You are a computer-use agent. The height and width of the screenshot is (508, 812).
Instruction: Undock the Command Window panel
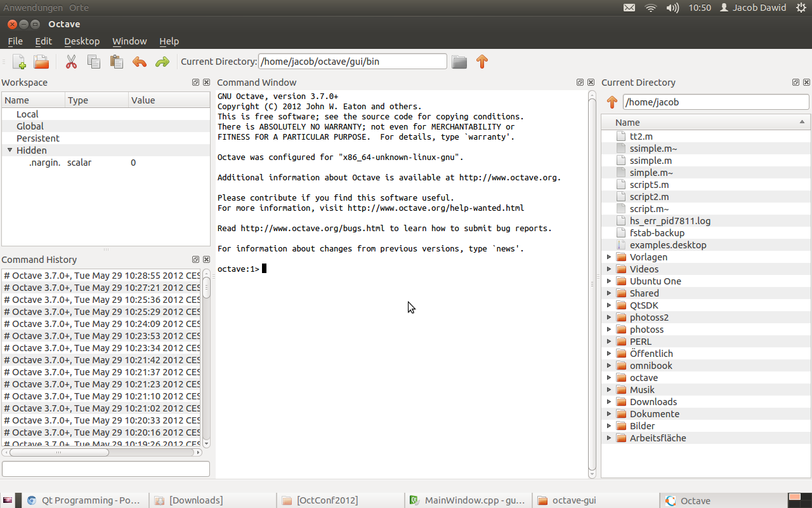580,83
